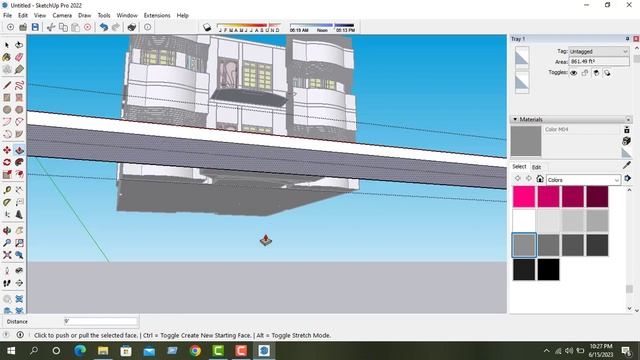
Task: Toggle the Cast Shadows icon
Action: click(x=607, y=73)
